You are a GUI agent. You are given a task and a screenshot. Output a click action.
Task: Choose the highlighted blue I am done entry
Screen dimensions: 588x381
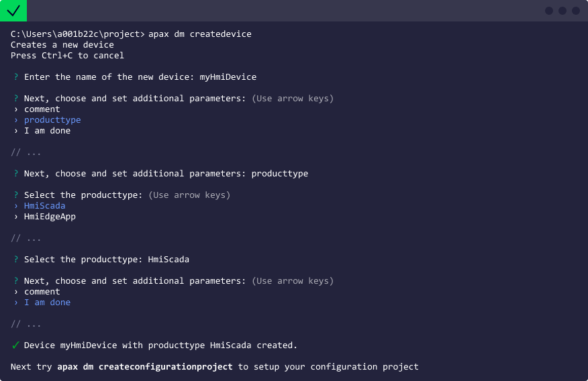pyautogui.click(x=47, y=303)
